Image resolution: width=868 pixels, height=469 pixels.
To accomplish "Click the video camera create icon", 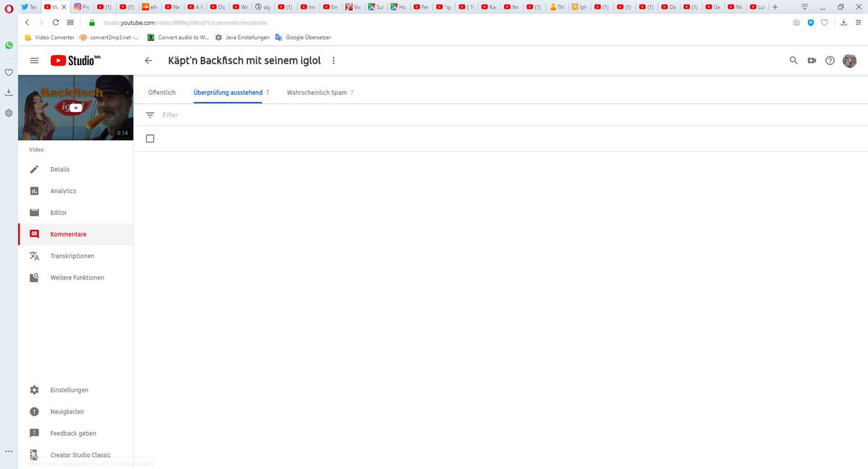I will click(x=812, y=61).
